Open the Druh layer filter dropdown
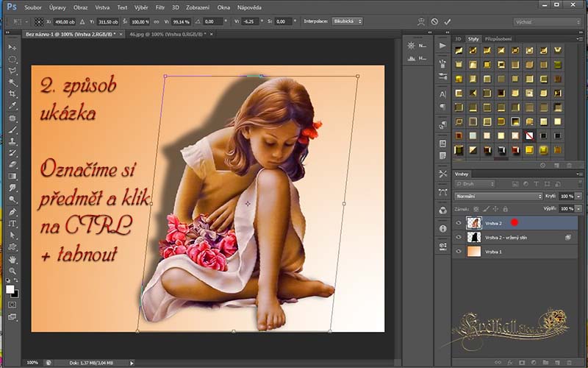588x368 pixels. (x=475, y=184)
